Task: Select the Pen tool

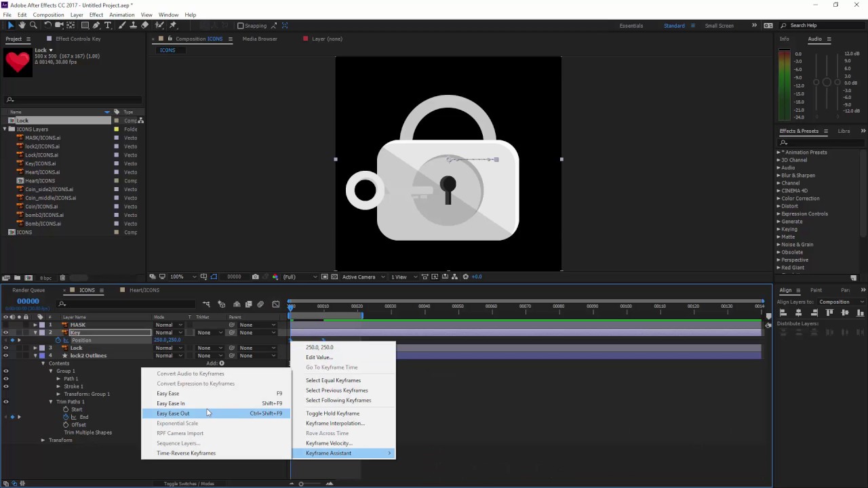Action: tap(96, 25)
